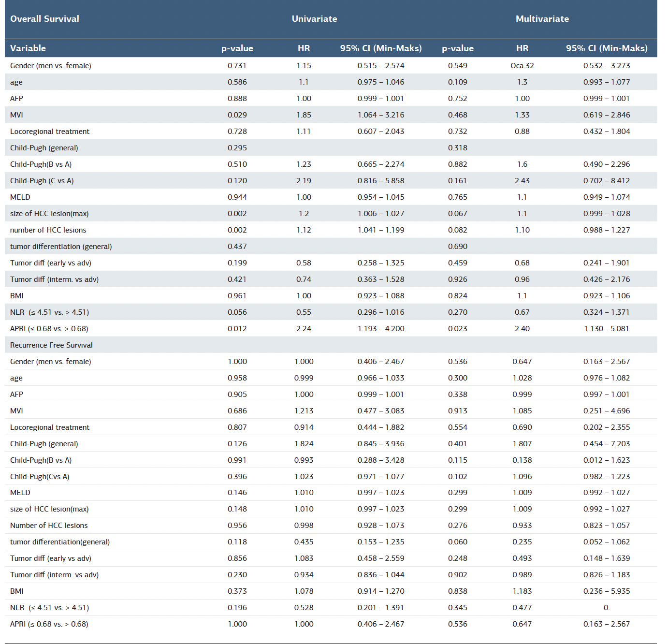Click the Variable column header
Viewport: 668px width, 644px height.
click(28, 48)
